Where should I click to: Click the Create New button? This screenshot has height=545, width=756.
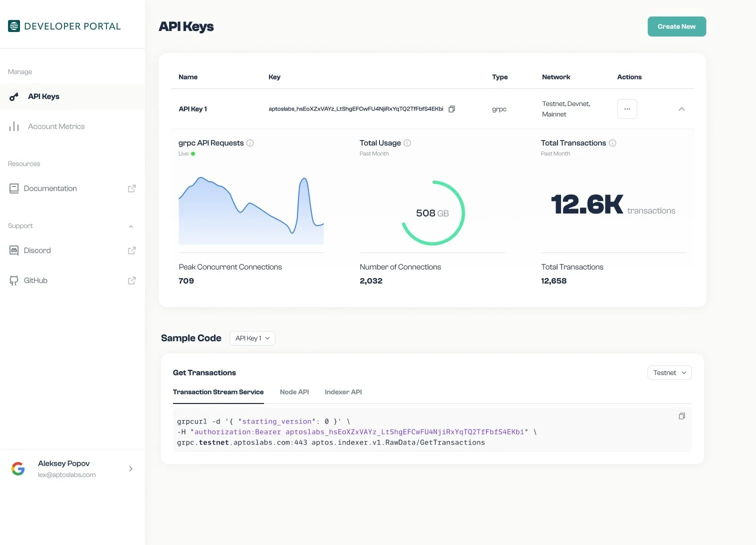tap(676, 26)
